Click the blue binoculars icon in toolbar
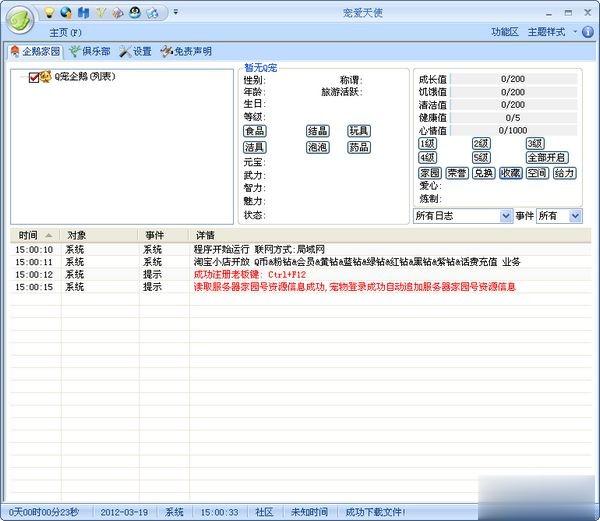This screenshot has height=521, width=600. point(83,13)
